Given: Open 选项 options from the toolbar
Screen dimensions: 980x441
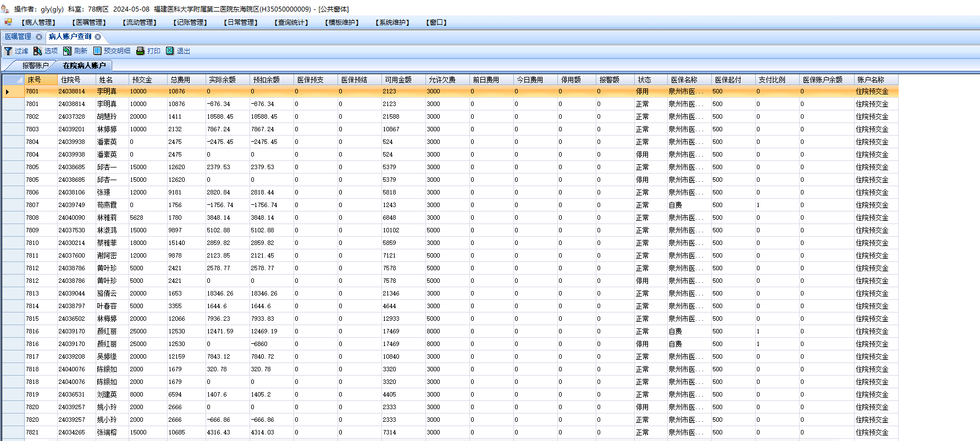Looking at the screenshot, I should (46, 51).
